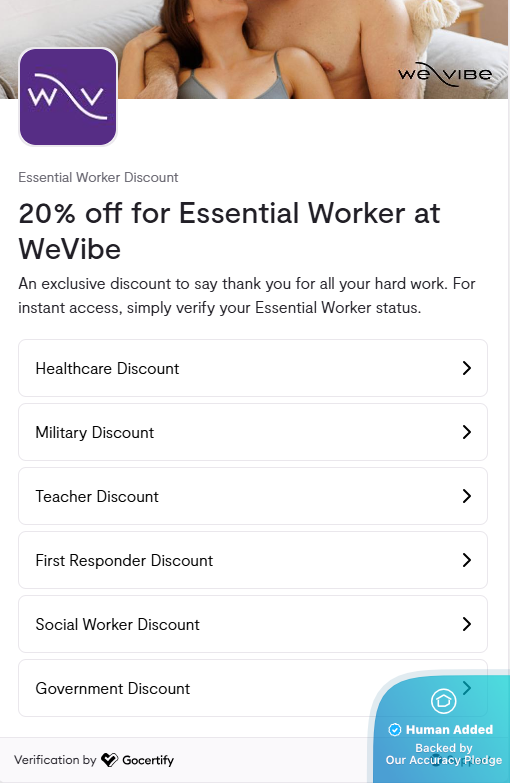510x783 pixels.
Task: Click Government Discount chevron arrow
Action: coord(467,688)
